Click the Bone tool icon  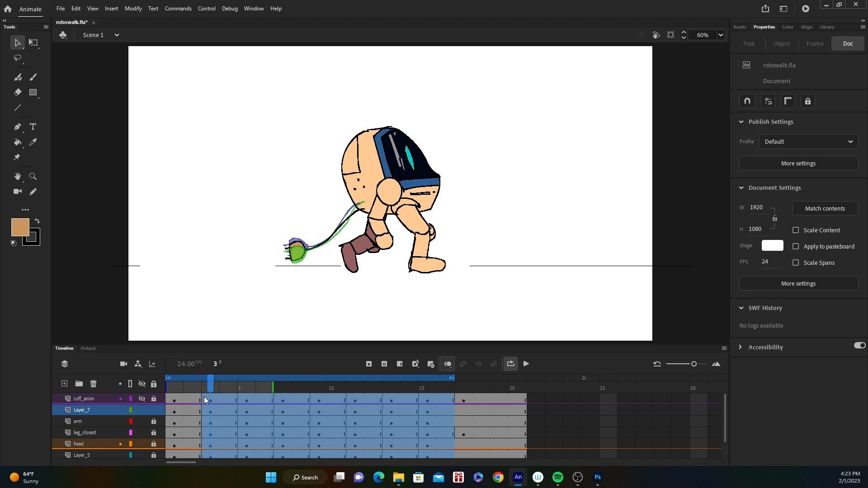point(17,157)
